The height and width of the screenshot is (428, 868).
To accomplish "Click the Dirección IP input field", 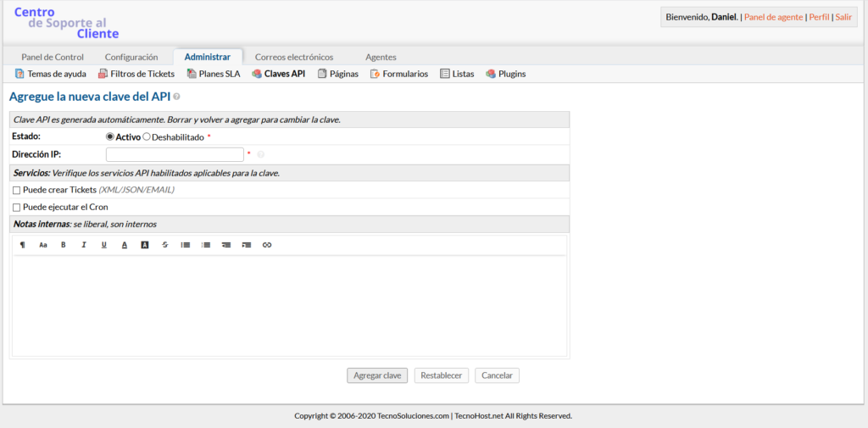I will tap(175, 154).
